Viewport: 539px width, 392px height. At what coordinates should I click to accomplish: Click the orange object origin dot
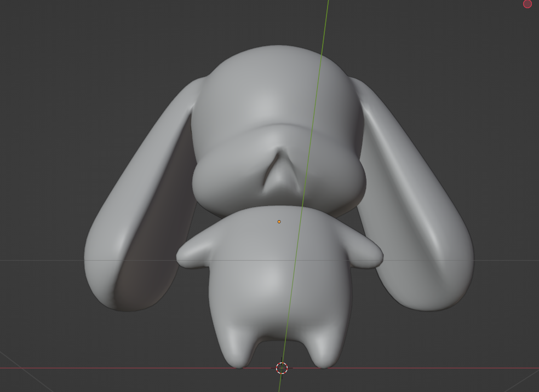(x=279, y=222)
